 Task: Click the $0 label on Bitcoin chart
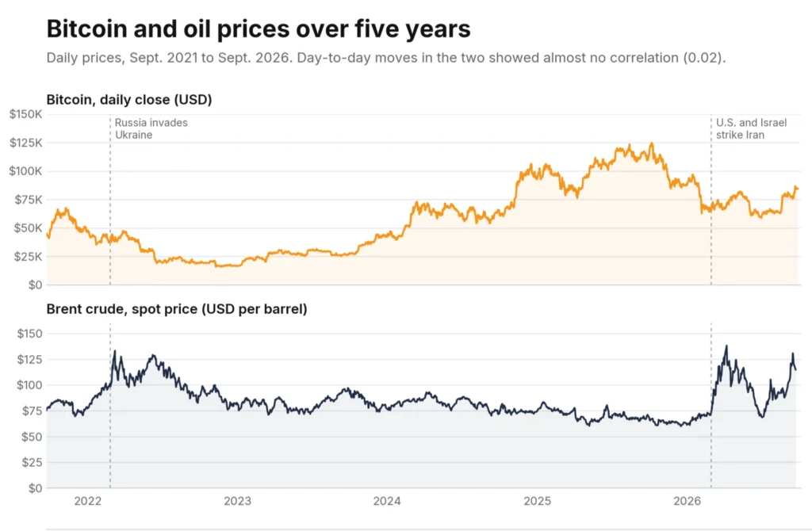35,285
